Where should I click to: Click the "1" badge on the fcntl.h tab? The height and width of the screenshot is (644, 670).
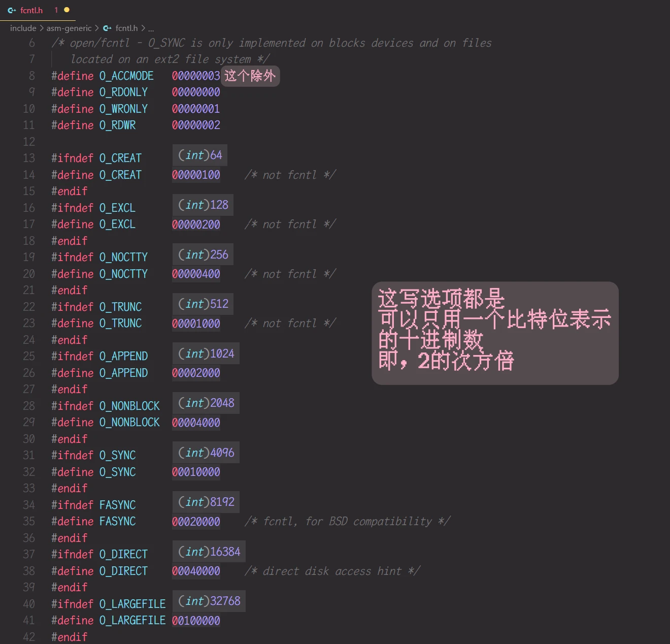click(x=56, y=10)
